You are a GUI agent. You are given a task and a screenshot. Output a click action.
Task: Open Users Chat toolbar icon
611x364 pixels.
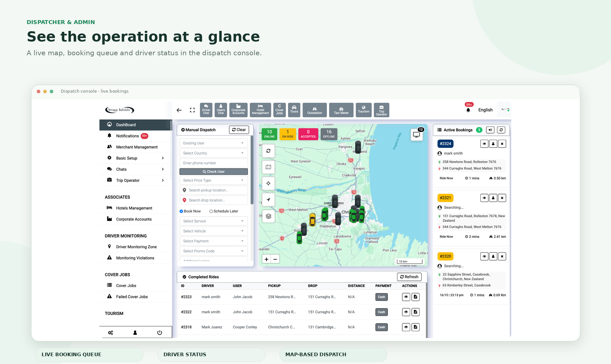pyautogui.click(x=221, y=110)
